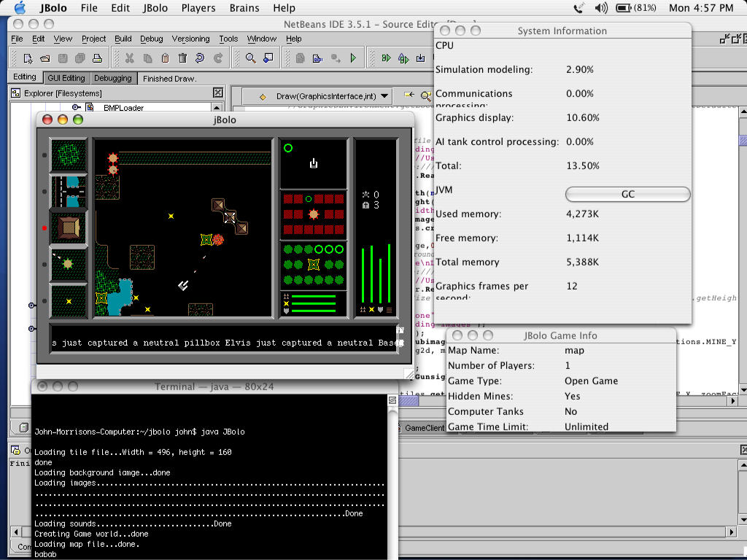Open the NetBeans Tools menu

click(x=228, y=39)
